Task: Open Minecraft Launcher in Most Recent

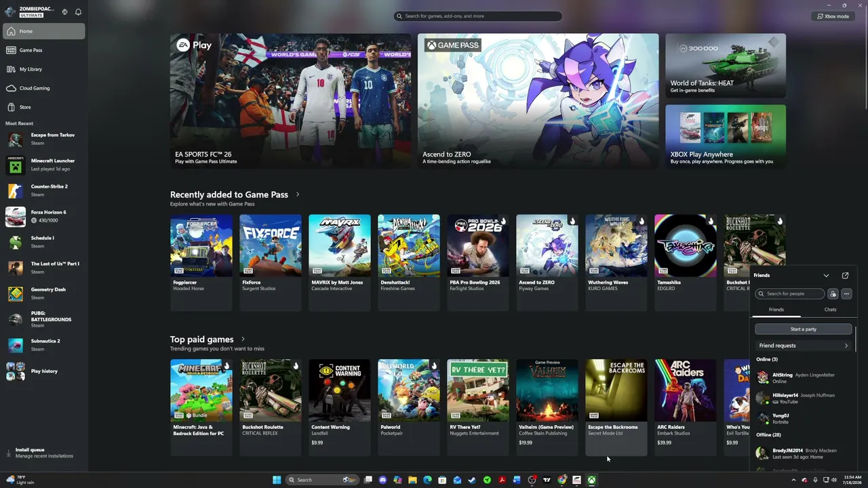Action: pyautogui.click(x=44, y=165)
